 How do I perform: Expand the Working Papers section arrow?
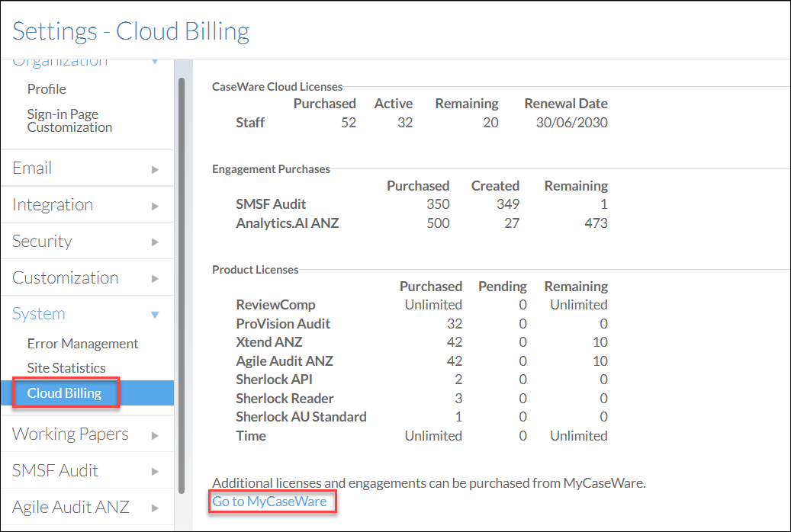click(155, 435)
